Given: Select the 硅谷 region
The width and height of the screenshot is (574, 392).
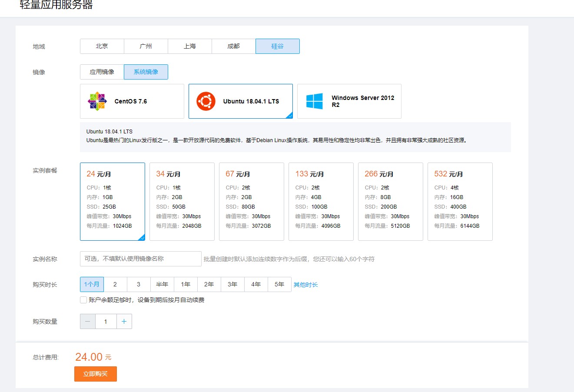Looking at the screenshot, I should point(278,46).
